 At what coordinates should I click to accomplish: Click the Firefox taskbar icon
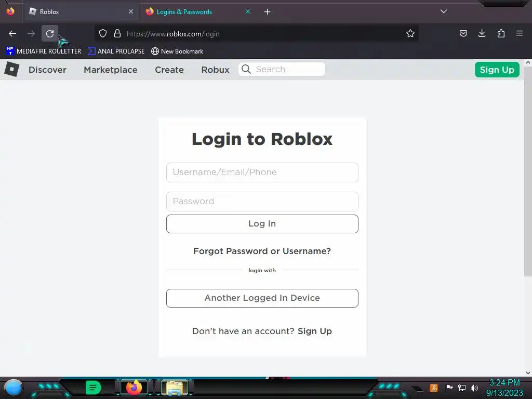pos(134,388)
